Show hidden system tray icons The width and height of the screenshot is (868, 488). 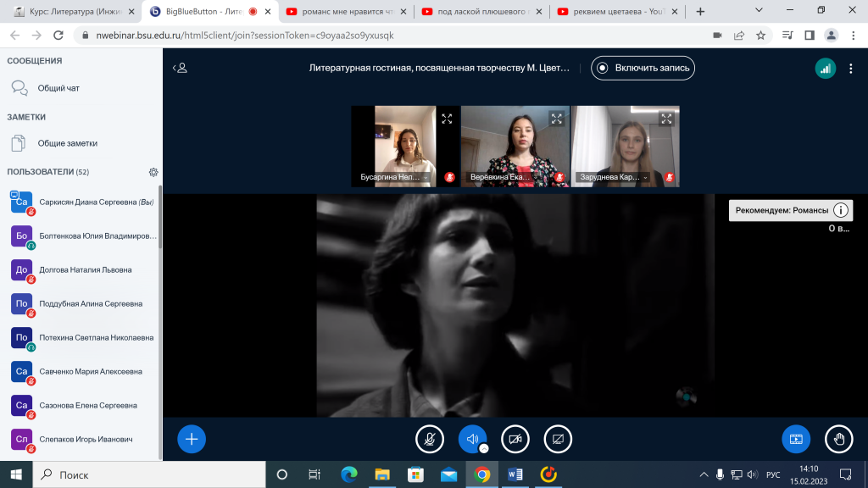pyautogui.click(x=704, y=474)
